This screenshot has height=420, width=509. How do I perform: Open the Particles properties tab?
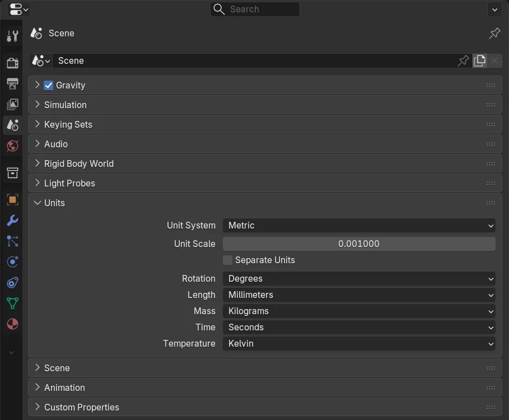click(12, 241)
